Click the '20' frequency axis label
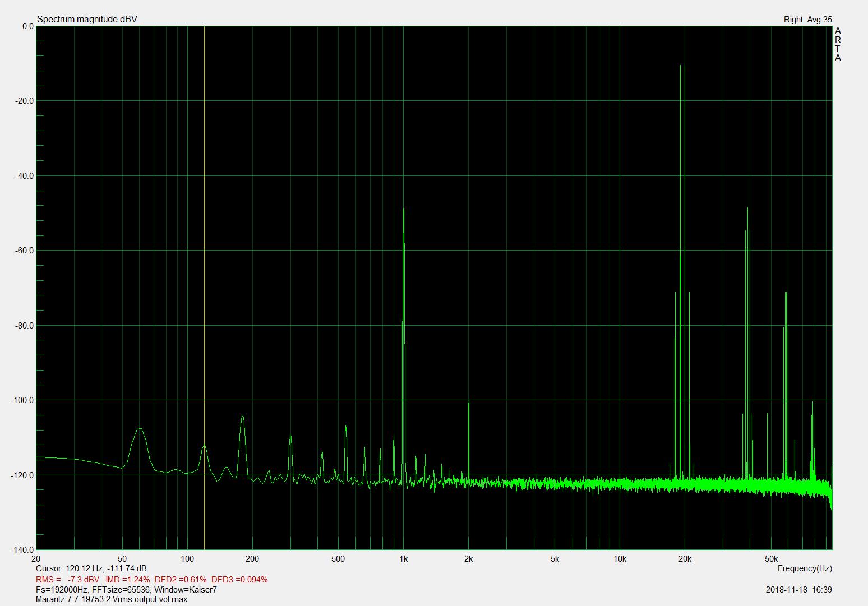This screenshot has width=868, height=606. (x=36, y=559)
